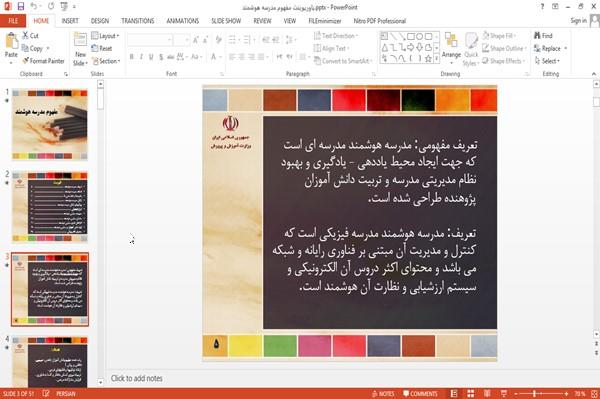Viewport: 600px width, 399px height.
Task: Fit slide to current window icon
Action: click(594, 393)
